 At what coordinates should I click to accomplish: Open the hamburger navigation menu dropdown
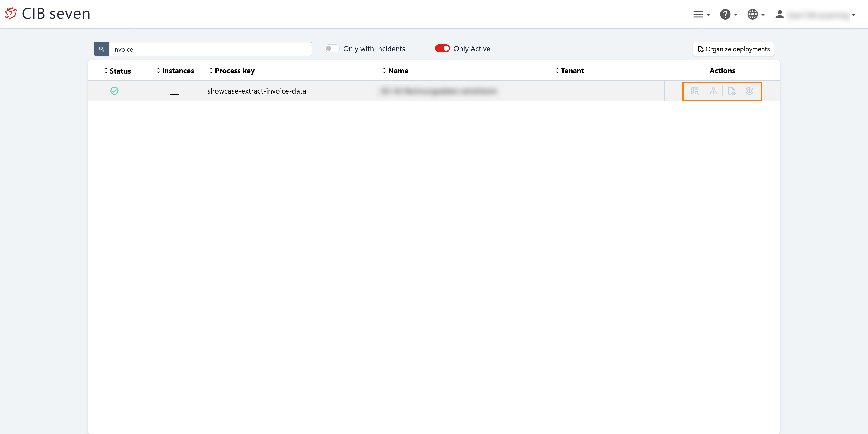[x=701, y=14]
